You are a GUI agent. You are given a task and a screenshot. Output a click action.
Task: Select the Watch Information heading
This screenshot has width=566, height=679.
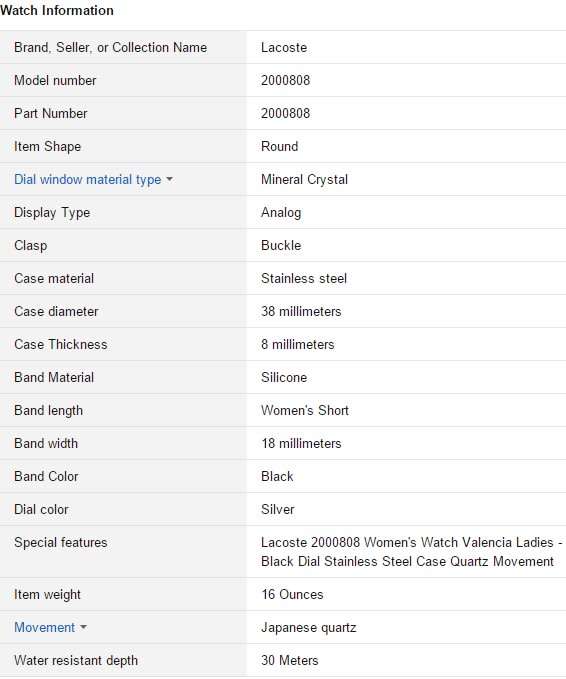coord(57,10)
